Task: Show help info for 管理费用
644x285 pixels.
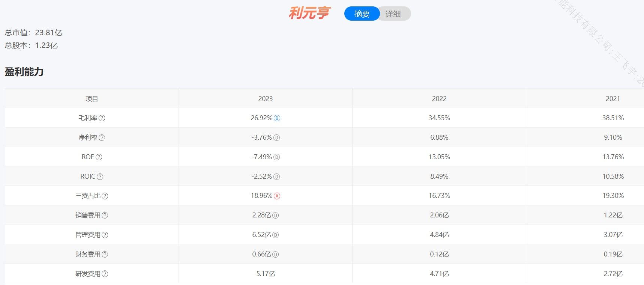Action: point(105,235)
